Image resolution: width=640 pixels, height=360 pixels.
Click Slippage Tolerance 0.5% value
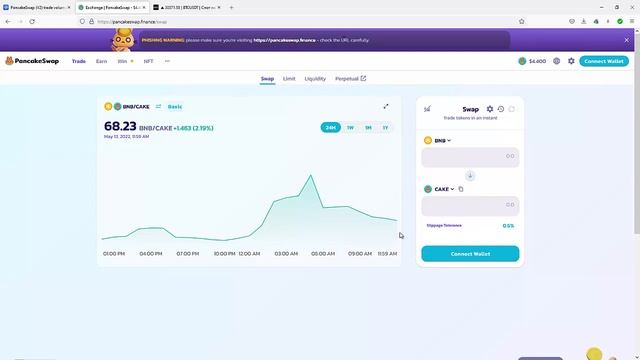pyautogui.click(x=508, y=226)
